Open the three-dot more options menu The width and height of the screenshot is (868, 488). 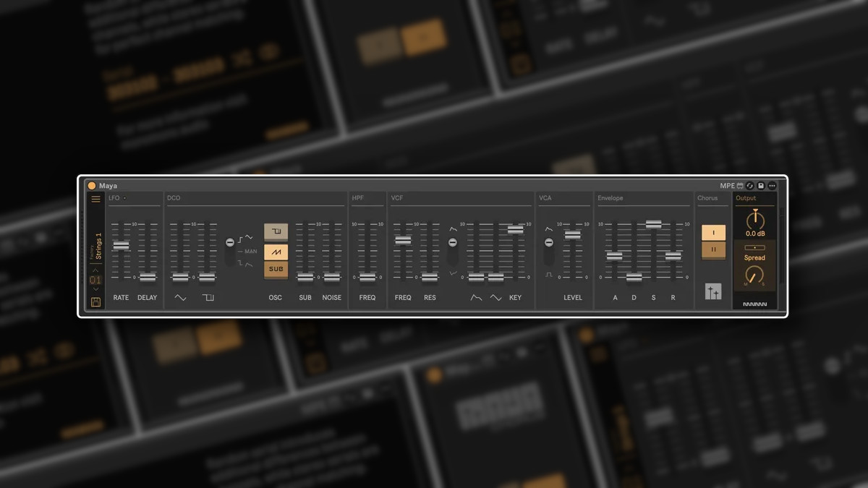tap(772, 186)
